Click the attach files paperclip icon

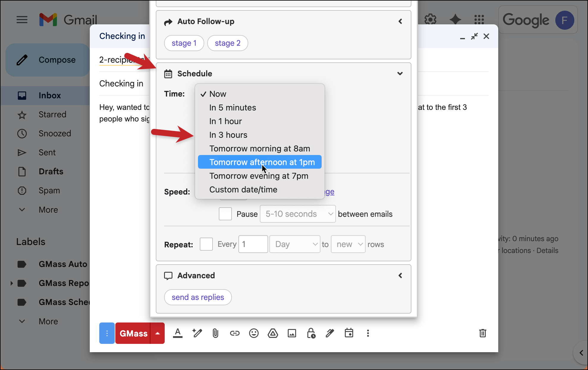216,333
